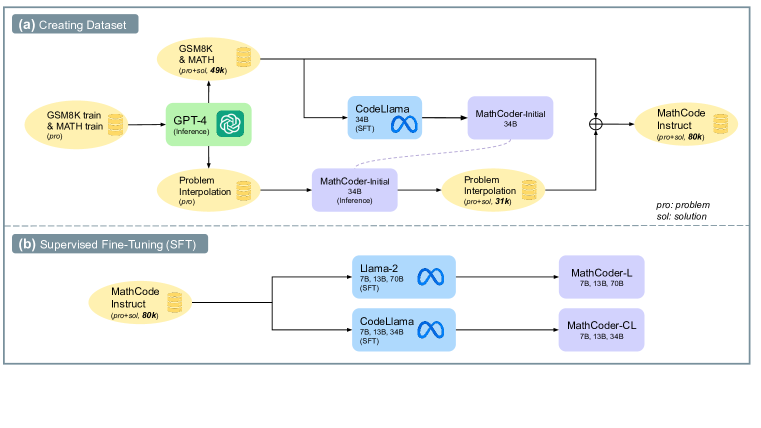
Task: Click the Meta logo in CodeLlama 34B box
Action: pos(404,125)
